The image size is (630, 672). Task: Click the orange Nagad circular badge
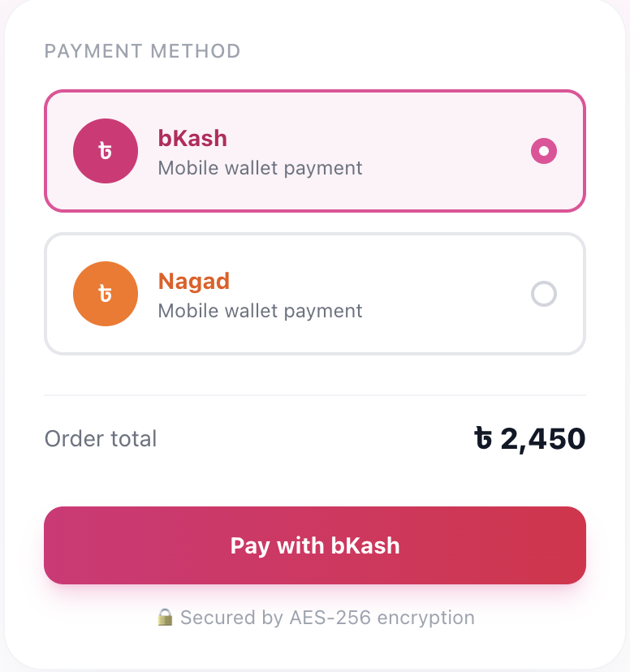[106, 294]
